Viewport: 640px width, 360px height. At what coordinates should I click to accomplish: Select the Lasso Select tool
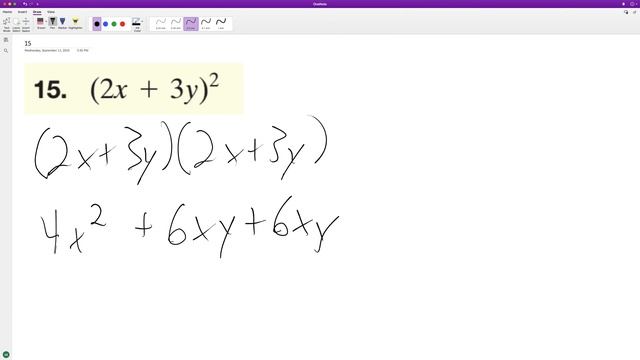point(16,24)
